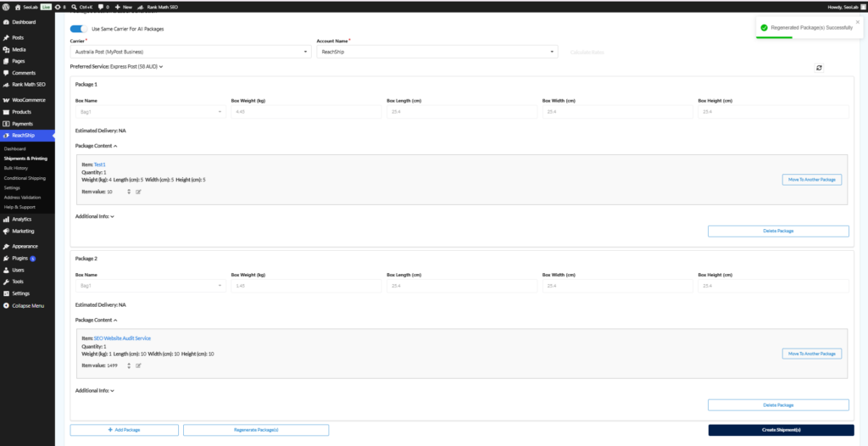
Task: Expand Additional Info in Package 2
Action: coord(95,391)
